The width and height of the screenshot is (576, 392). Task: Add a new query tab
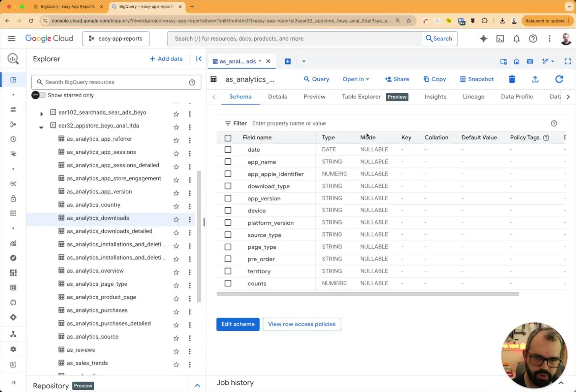288,61
